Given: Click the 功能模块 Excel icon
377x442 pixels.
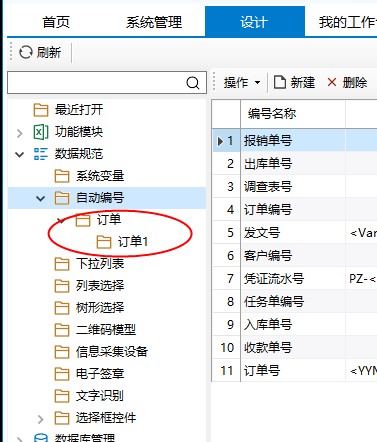Looking at the screenshot, I should (x=41, y=132).
